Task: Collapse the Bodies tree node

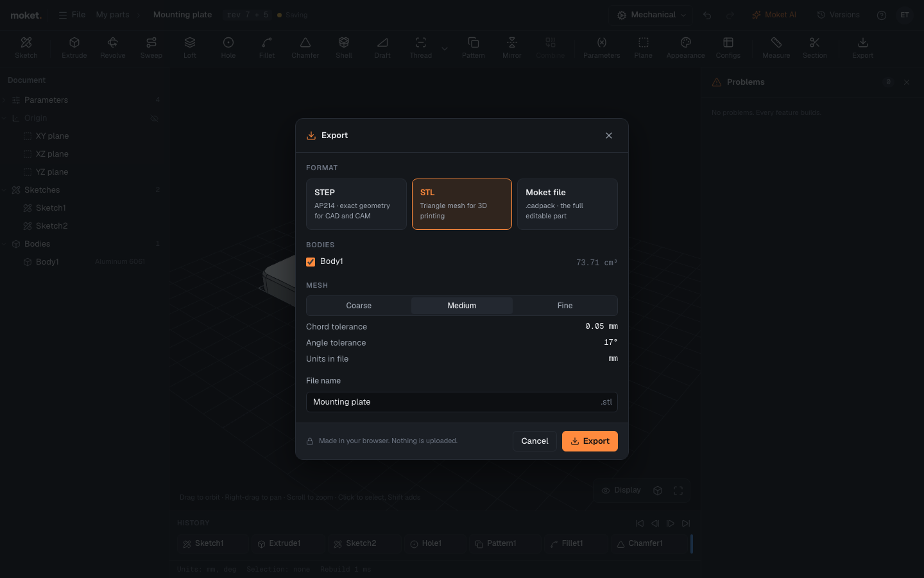Action: [x=4, y=244]
